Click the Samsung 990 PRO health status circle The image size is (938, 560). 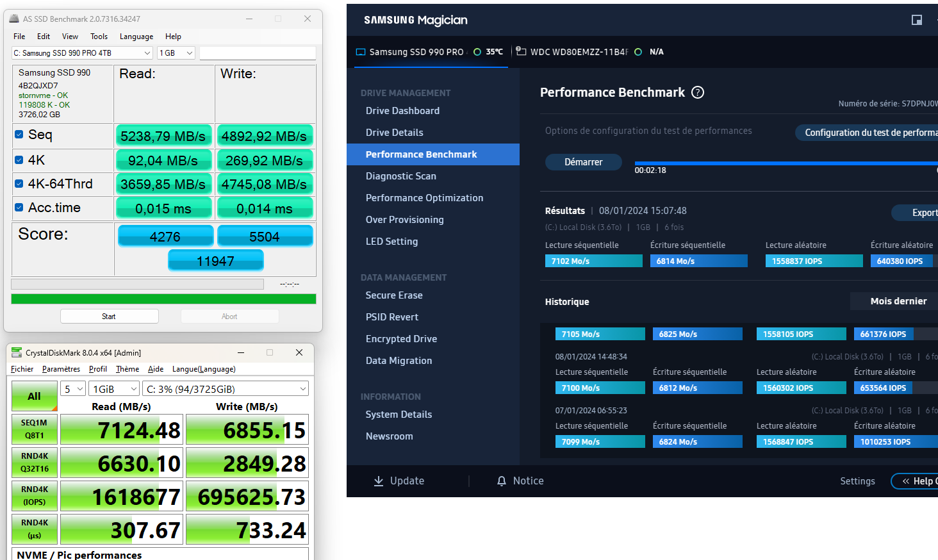coord(477,52)
